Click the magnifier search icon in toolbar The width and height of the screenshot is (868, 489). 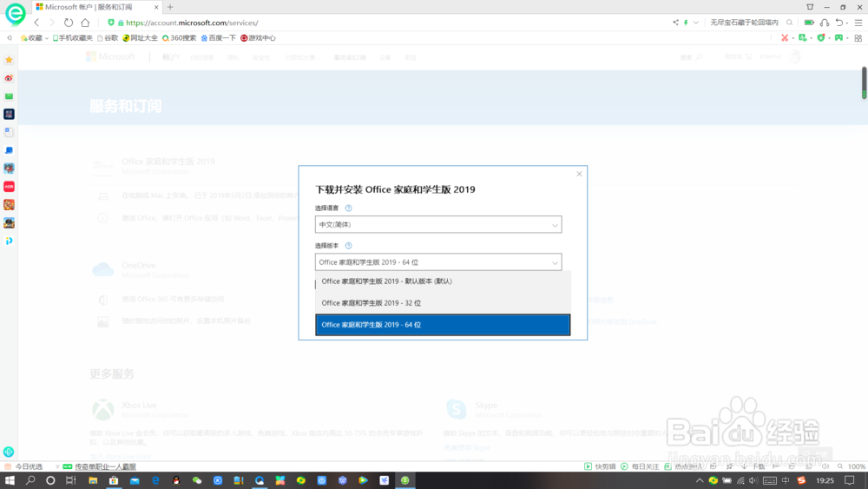pos(789,23)
